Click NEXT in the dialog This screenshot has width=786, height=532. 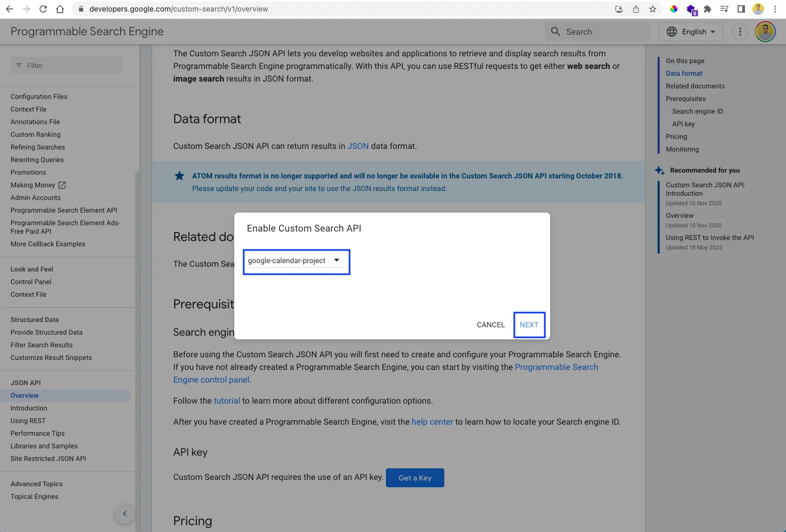pyautogui.click(x=529, y=325)
